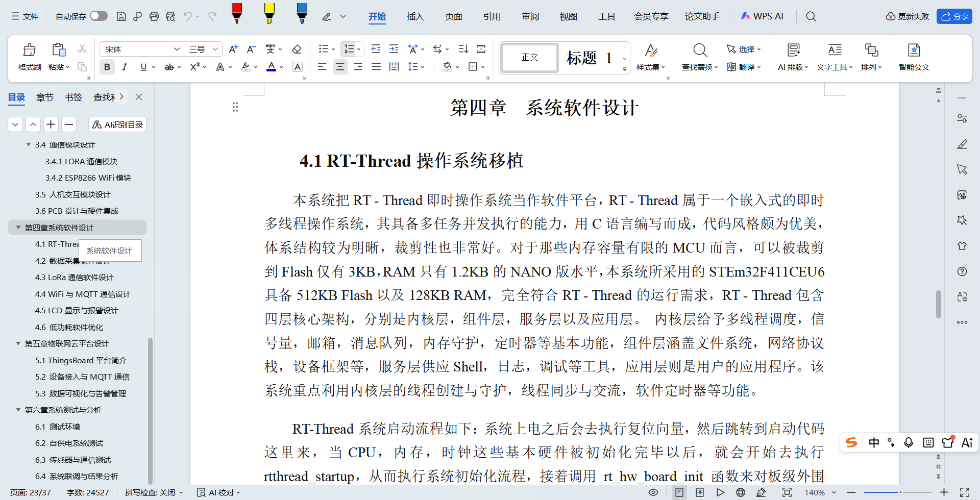Switch to the 书签 navigation tab
Viewport: 980px width, 500px height.
coord(73,97)
